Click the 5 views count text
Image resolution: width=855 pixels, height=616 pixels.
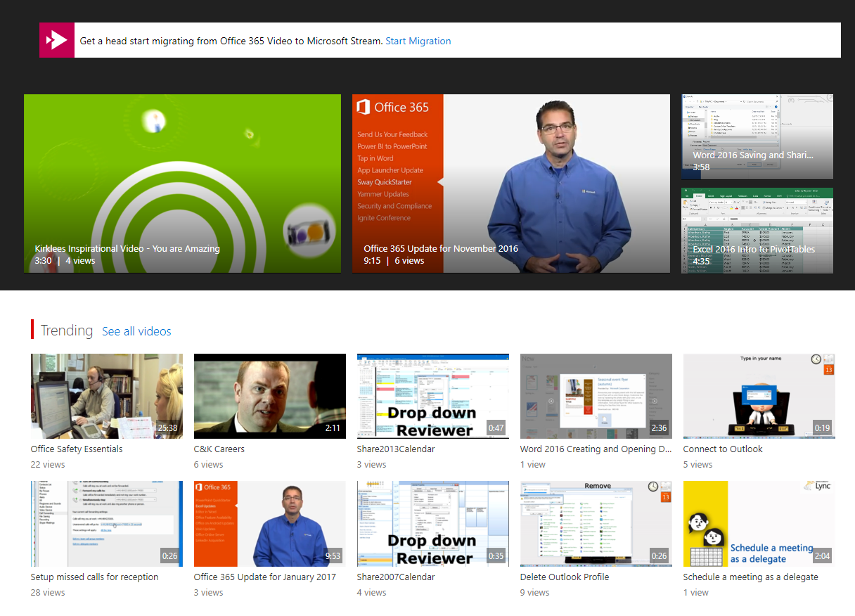click(x=698, y=465)
